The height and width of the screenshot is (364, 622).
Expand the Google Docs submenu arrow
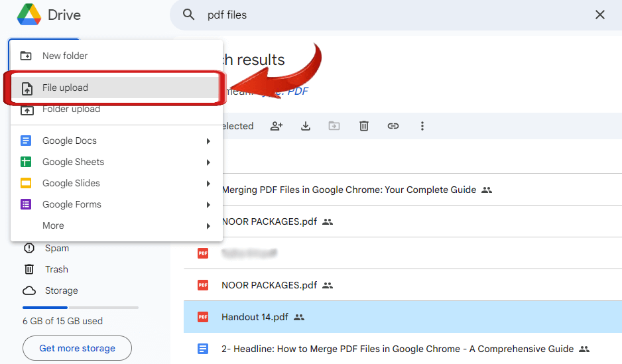(x=208, y=141)
